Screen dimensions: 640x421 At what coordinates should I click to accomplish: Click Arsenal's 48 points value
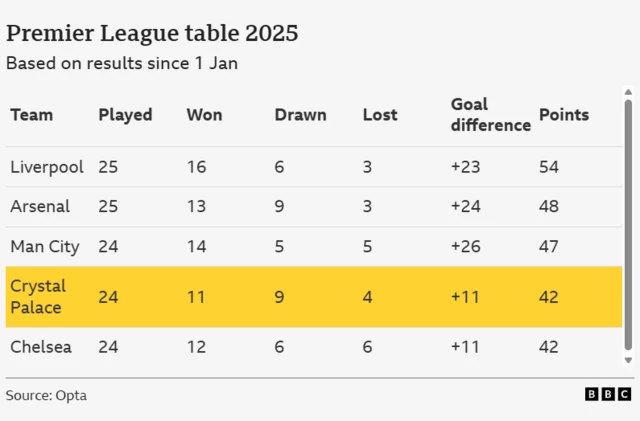pyautogui.click(x=549, y=207)
